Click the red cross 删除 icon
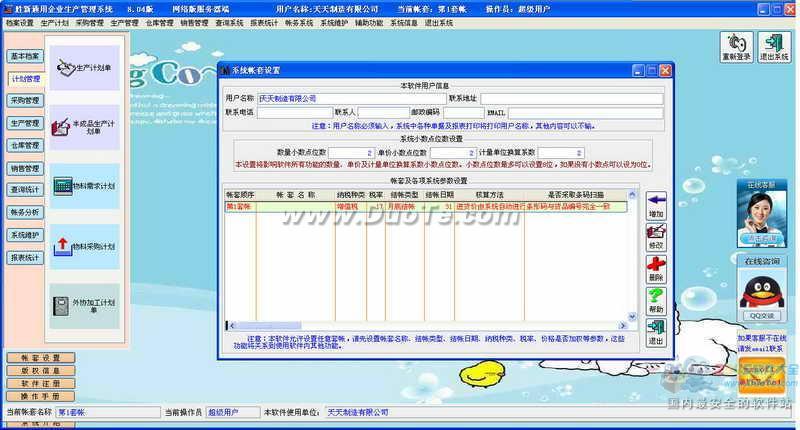The height and width of the screenshot is (430, 800). 656,265
